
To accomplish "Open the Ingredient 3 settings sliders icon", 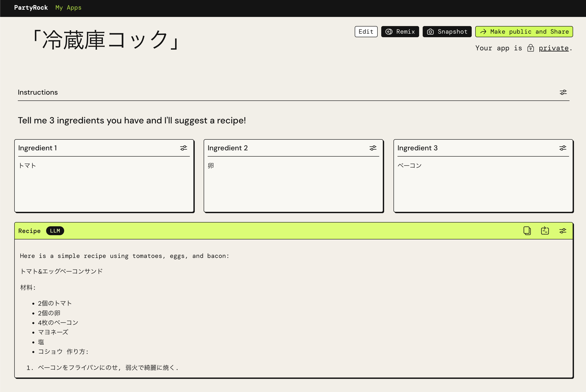I will (x=563, y=148).
